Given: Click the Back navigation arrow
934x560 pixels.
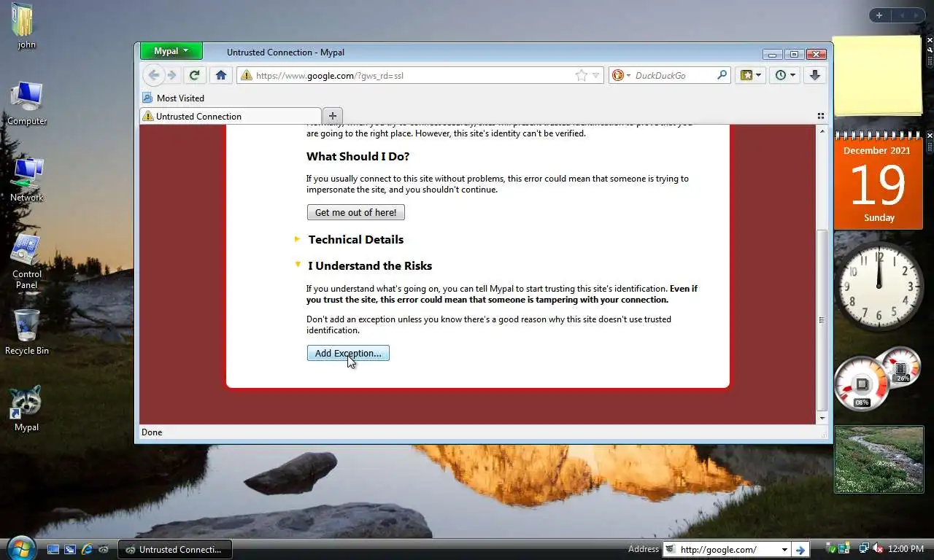Looking at the screenshot, I should (153, 75).
